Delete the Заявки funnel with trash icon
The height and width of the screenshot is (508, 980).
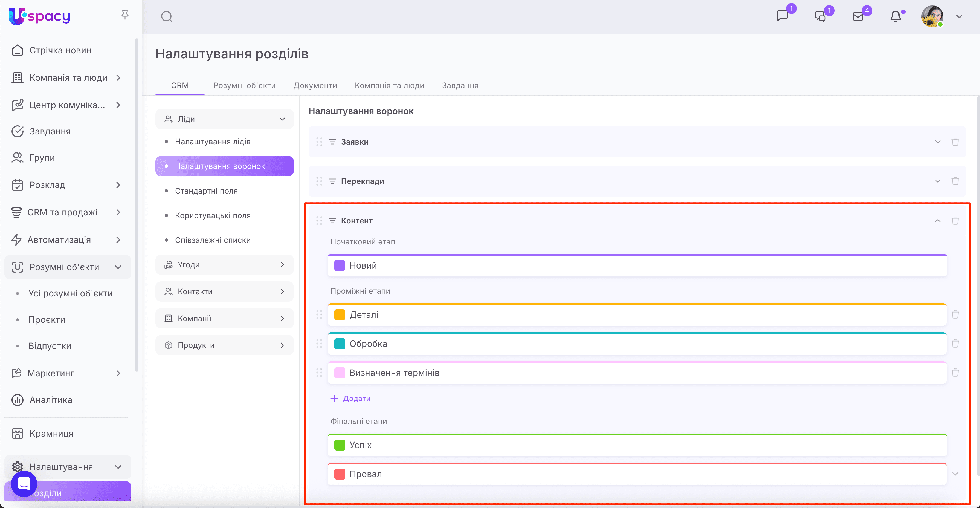pyautogui.click(x=955, y=142)
